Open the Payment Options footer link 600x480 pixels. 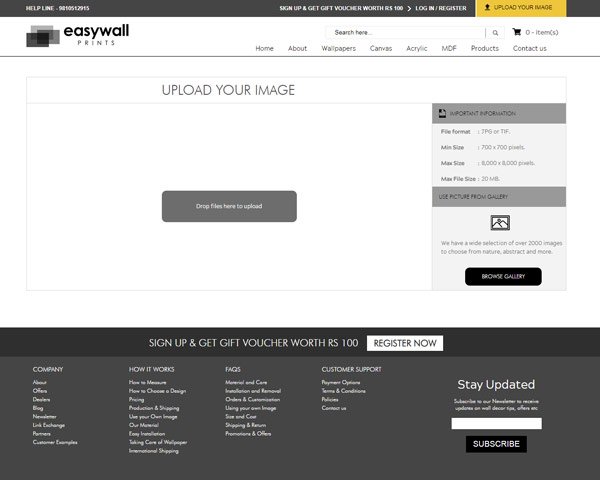341,382
